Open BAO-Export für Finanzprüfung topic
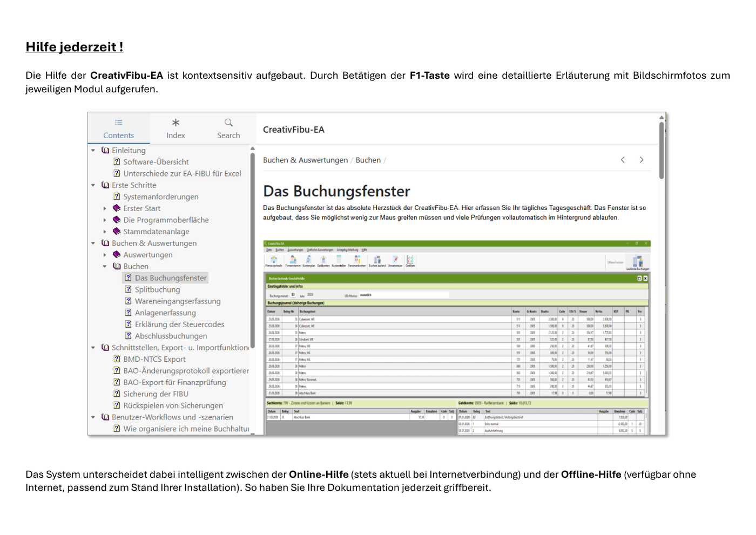This screenshot has width=756, height=535. coord(174,382)
